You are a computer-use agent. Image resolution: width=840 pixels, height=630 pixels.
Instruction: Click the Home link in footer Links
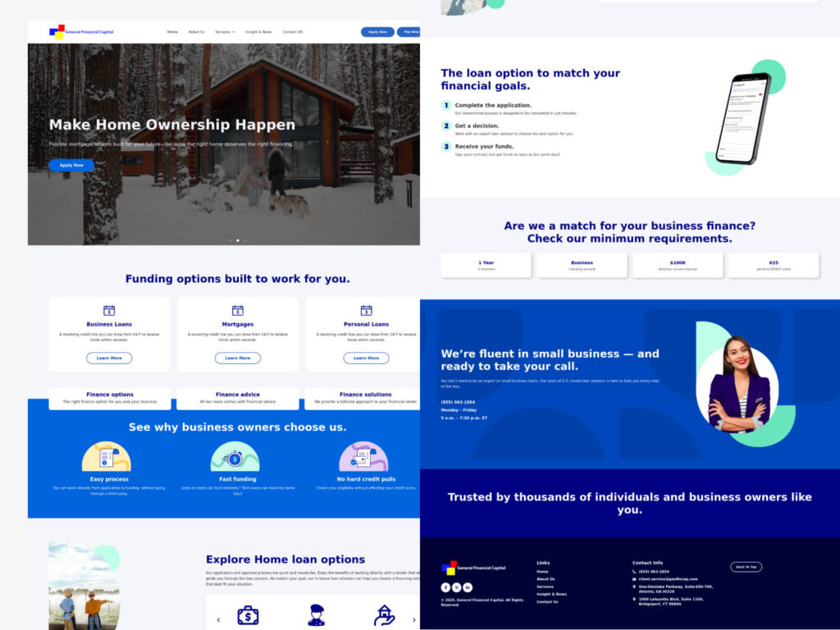543,572
